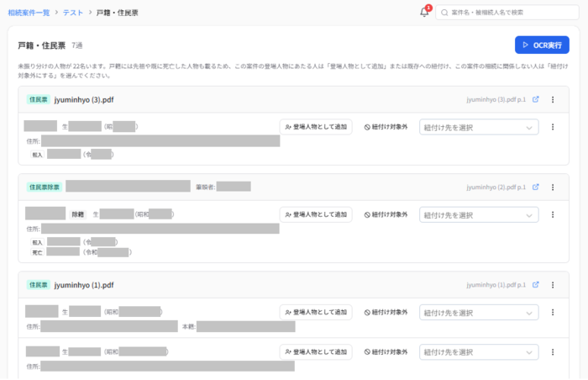Open the テスト breadcrumb link

pos(73,13)
